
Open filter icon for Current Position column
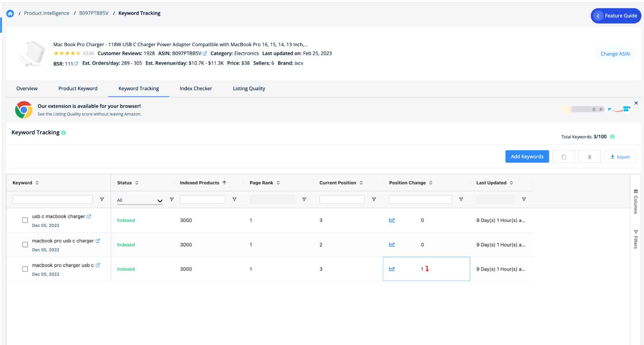(x=374, y=199)
